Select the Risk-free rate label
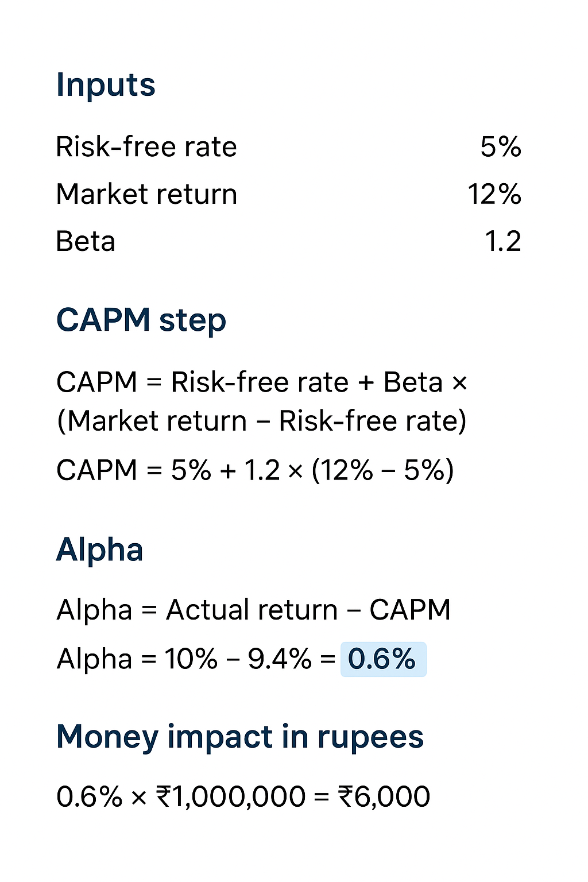This screenshot has width=588, height=882. (x=146, y=147)
